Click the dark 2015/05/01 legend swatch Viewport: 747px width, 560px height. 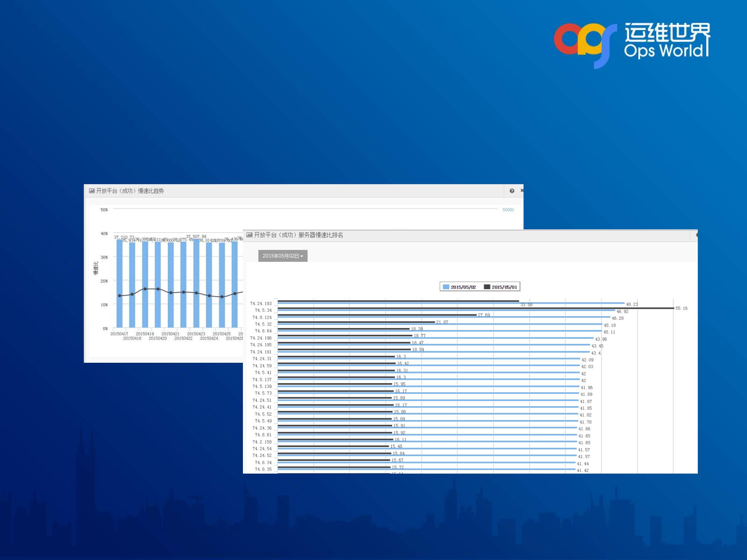tap(487, 287)
